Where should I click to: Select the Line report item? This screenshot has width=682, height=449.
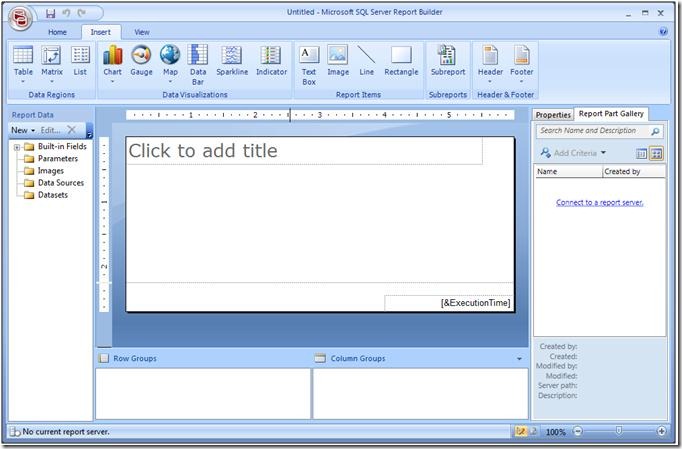point(366,61)
